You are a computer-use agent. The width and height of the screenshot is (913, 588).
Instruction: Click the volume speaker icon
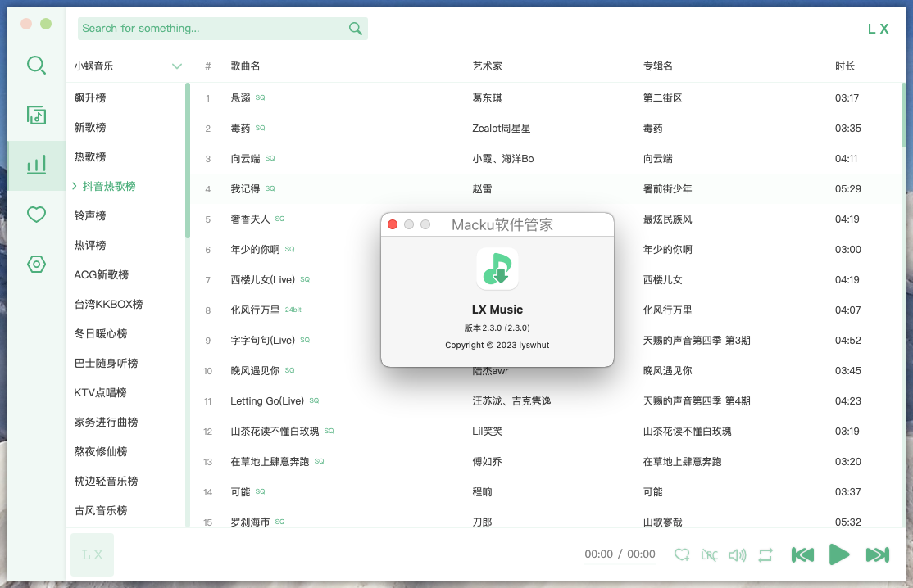737,555
